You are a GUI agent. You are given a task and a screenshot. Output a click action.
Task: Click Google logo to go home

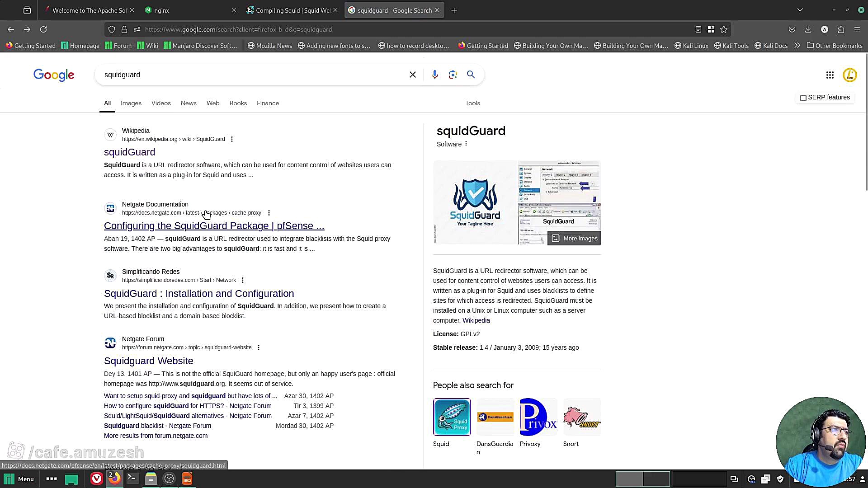coord(54,75)
